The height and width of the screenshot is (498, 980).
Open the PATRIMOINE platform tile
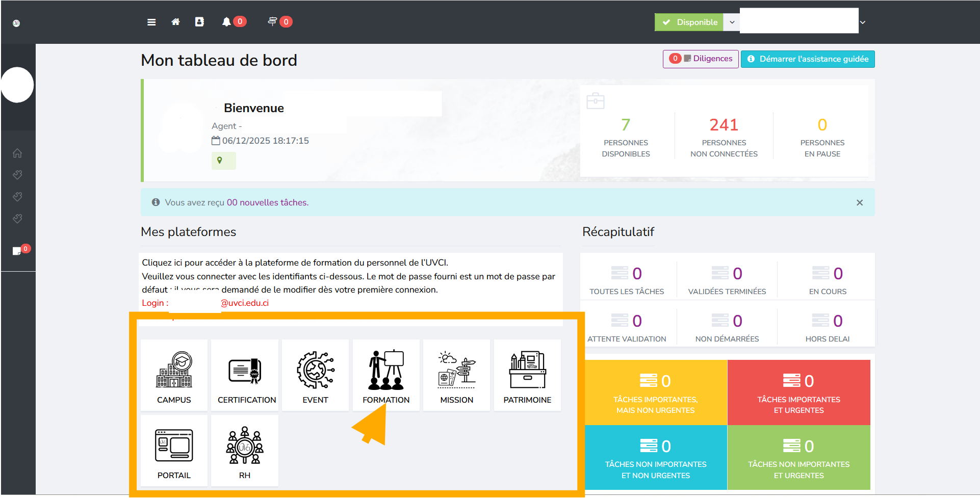pyautogui.click(x=527, y=376)
